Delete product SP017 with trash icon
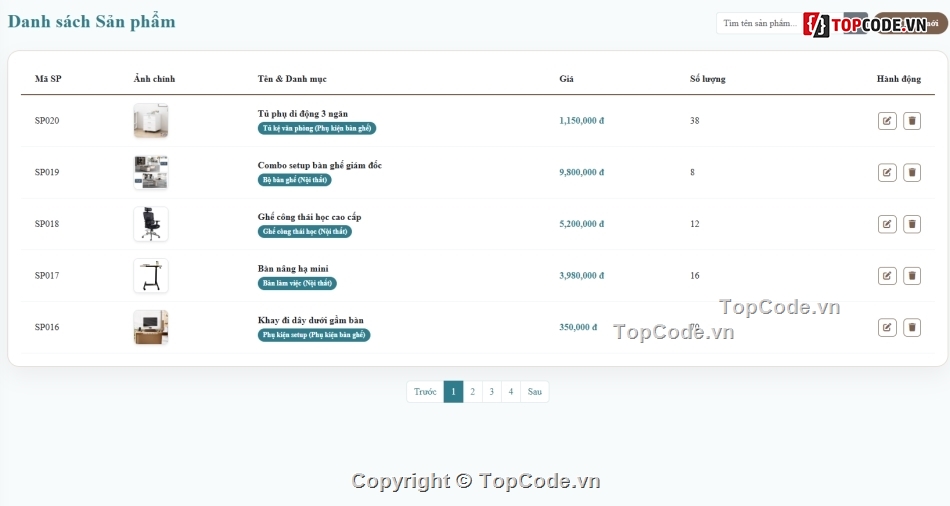 click(x=912, y=276)
